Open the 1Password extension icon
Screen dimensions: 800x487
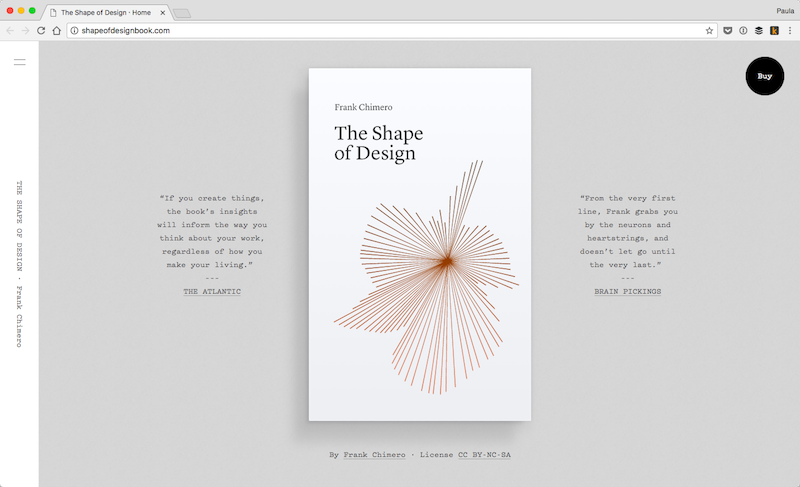[x=743, y=31]
